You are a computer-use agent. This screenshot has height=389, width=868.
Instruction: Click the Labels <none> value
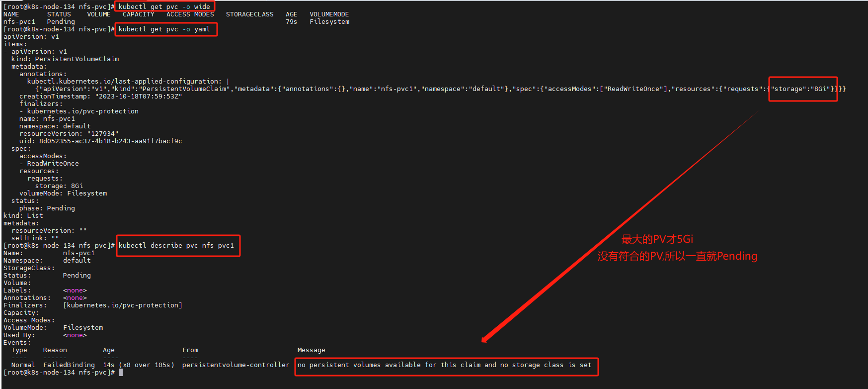tap(75, 290)
